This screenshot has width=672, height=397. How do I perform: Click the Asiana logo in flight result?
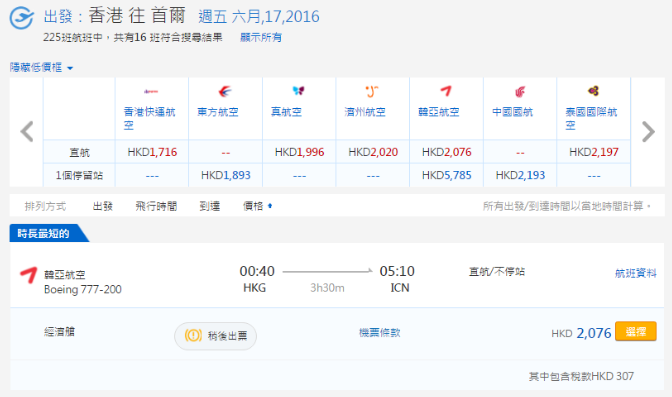coord(29,275)
